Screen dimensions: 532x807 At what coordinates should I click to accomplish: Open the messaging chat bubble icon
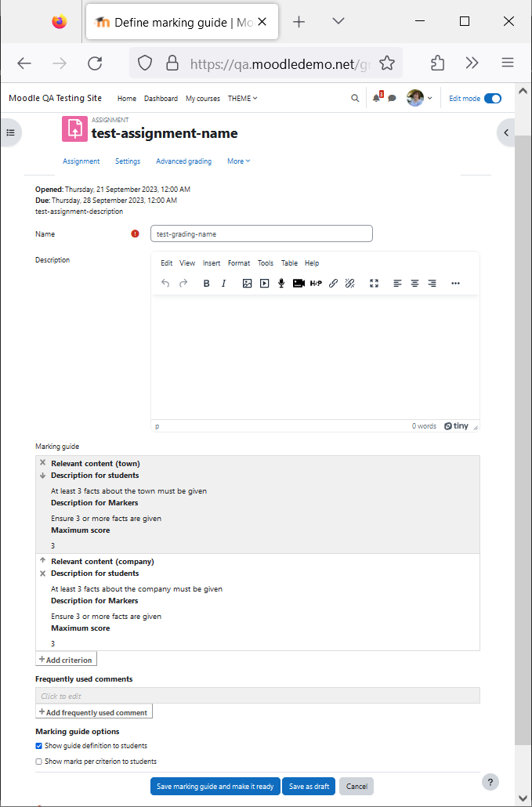click(392, 98)
